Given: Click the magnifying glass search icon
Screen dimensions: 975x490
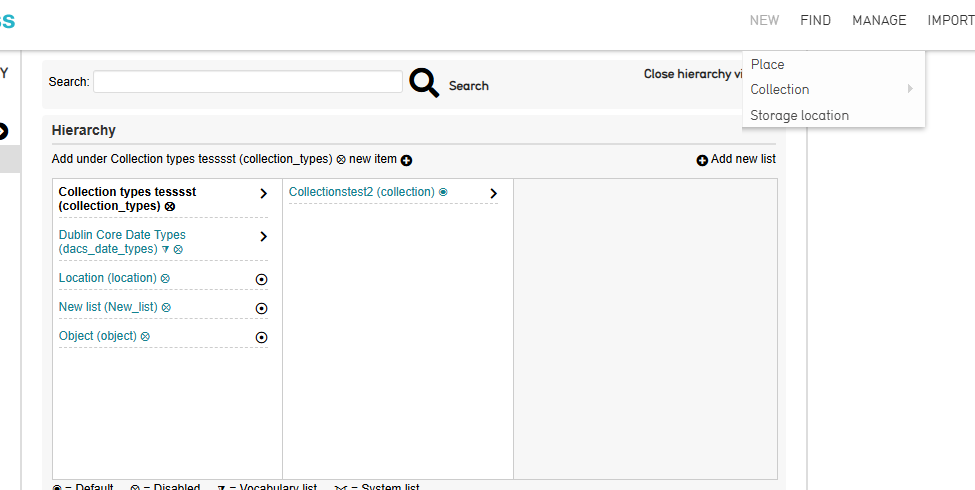Looking at the screenshot, I should (x=424, y=83).
